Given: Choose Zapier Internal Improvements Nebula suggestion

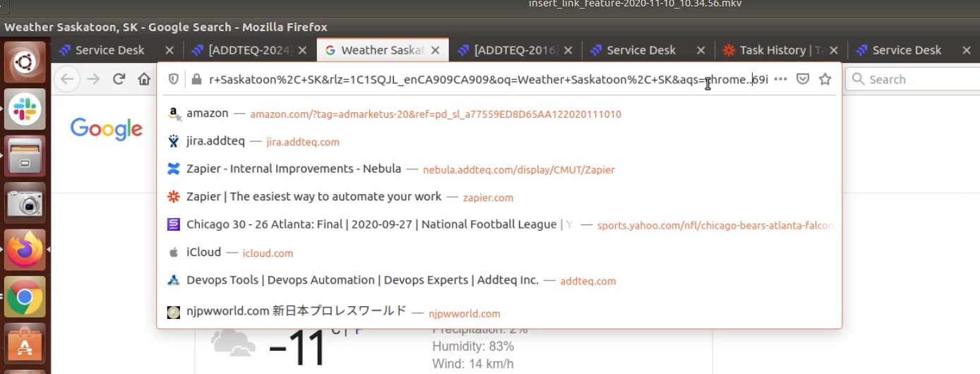Looking at the screenshot, I should point(499,169).
